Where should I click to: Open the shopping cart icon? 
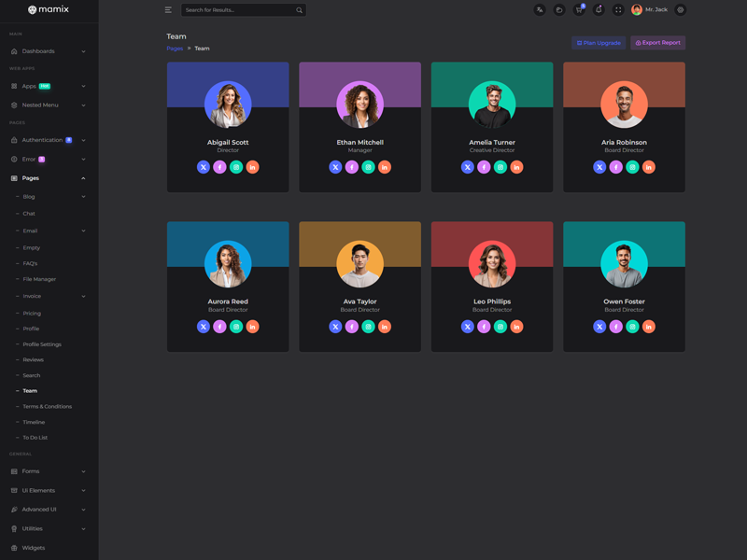579,10
